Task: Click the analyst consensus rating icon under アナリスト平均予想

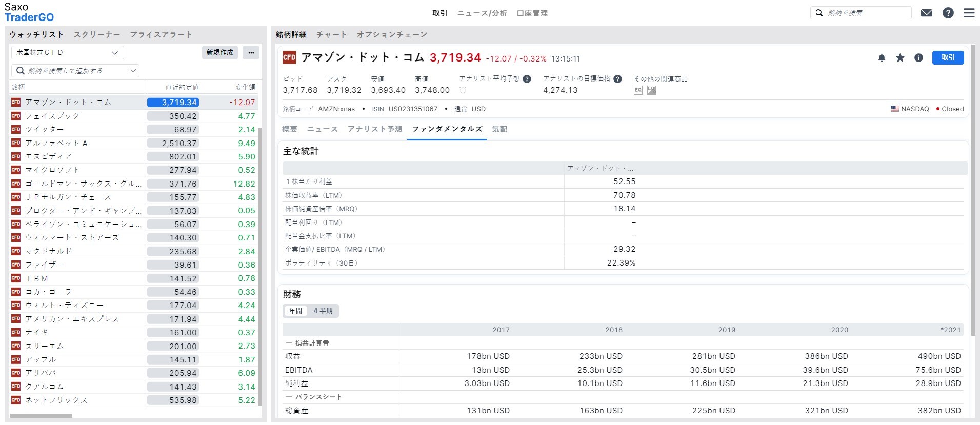Action: [463, 90]
